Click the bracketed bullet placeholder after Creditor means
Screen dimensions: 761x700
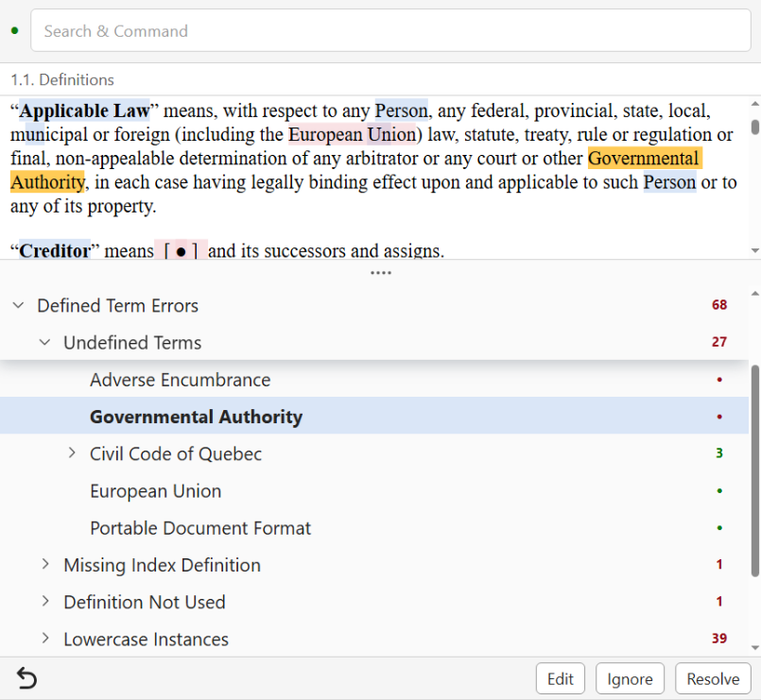(181, 250)
